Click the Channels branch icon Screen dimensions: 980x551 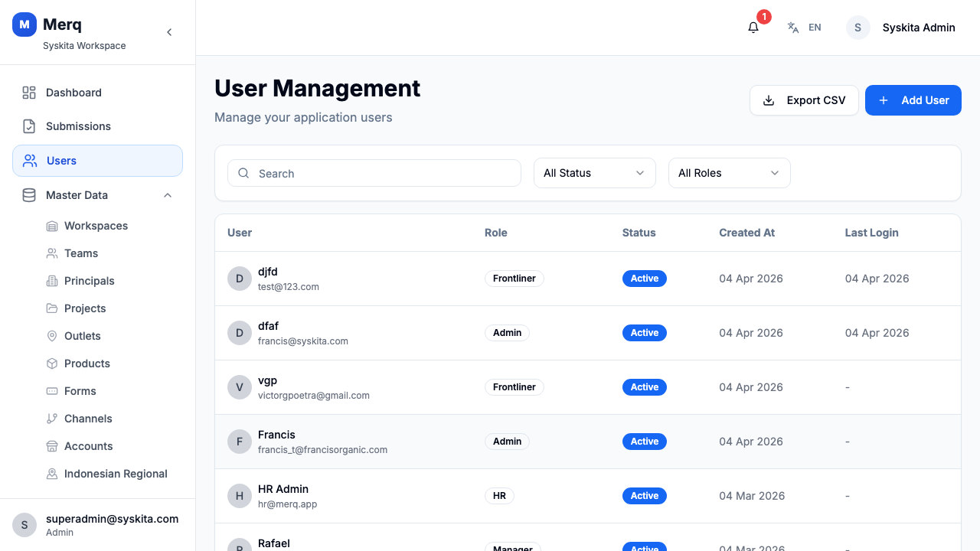coord(52,419)
